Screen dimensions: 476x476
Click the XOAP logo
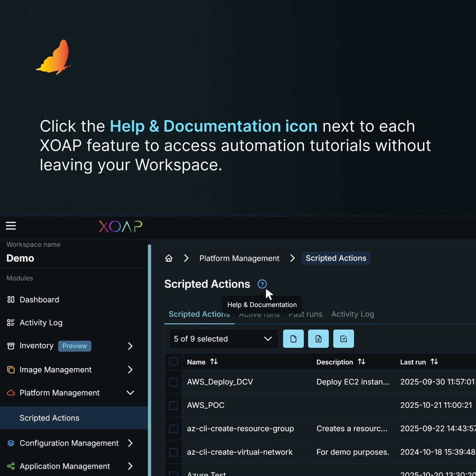(x=121, y=226)
